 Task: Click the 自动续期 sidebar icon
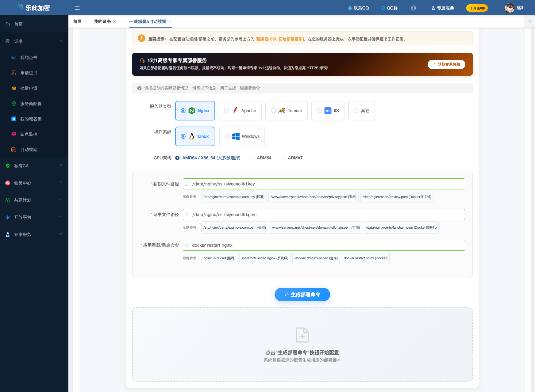pos(14,150)
